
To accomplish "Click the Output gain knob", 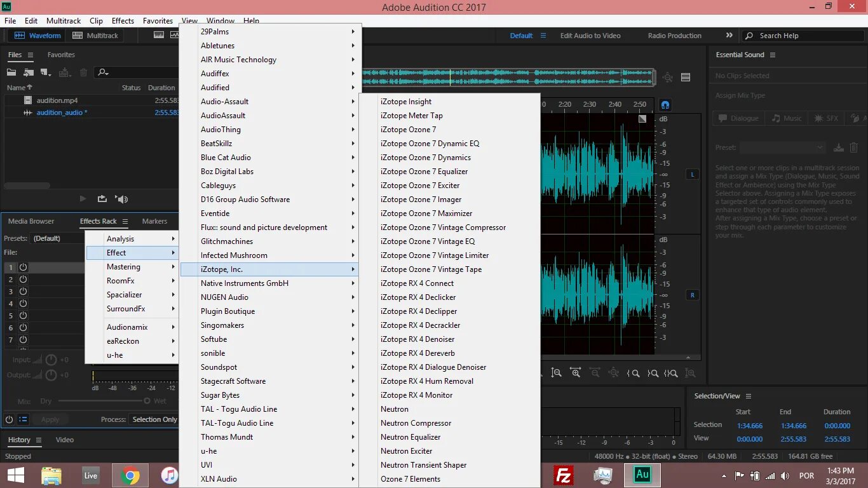I will 51,375.
